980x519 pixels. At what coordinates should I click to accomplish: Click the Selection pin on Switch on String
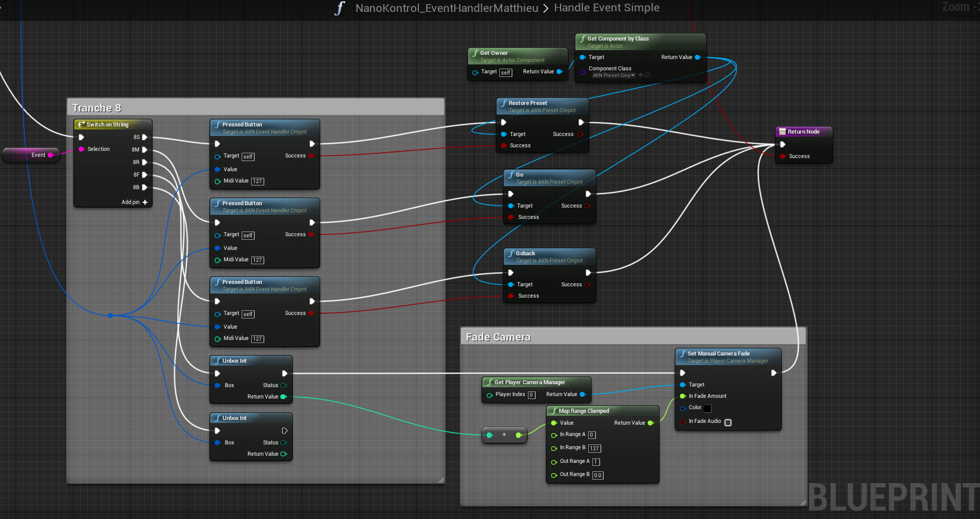click(x=82, y=149)
